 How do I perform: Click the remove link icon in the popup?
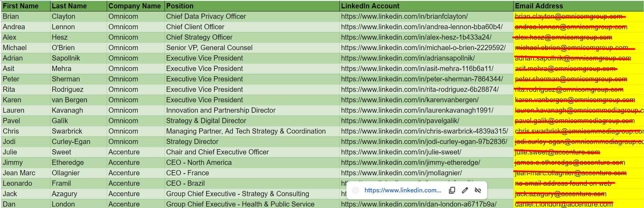478,190
